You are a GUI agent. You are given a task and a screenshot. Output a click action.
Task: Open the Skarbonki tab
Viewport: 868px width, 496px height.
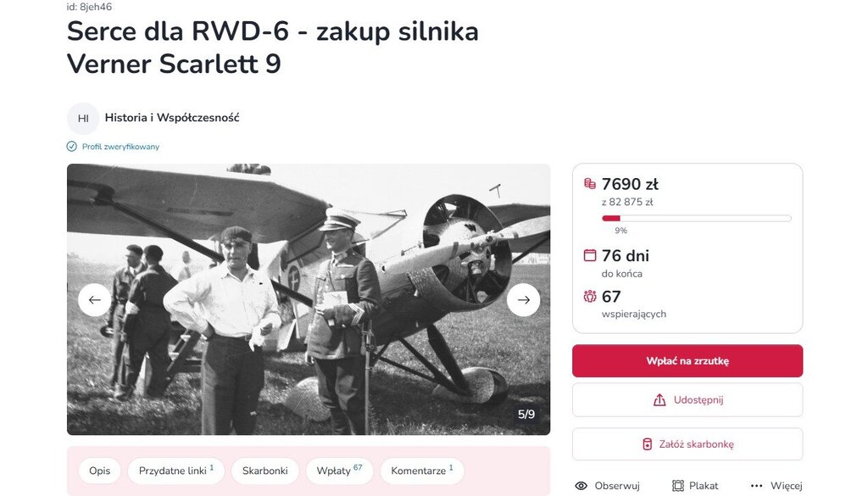pyautogui.click(x=264, y=471)
